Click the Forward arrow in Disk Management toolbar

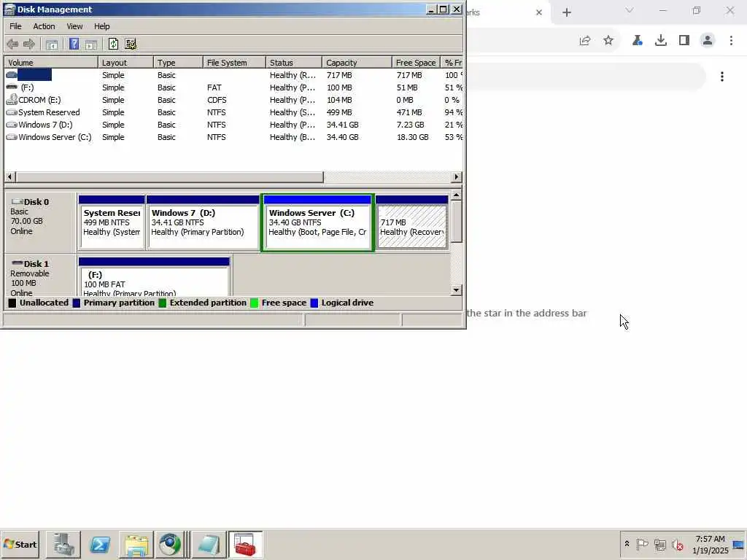(x=29, y=44)
